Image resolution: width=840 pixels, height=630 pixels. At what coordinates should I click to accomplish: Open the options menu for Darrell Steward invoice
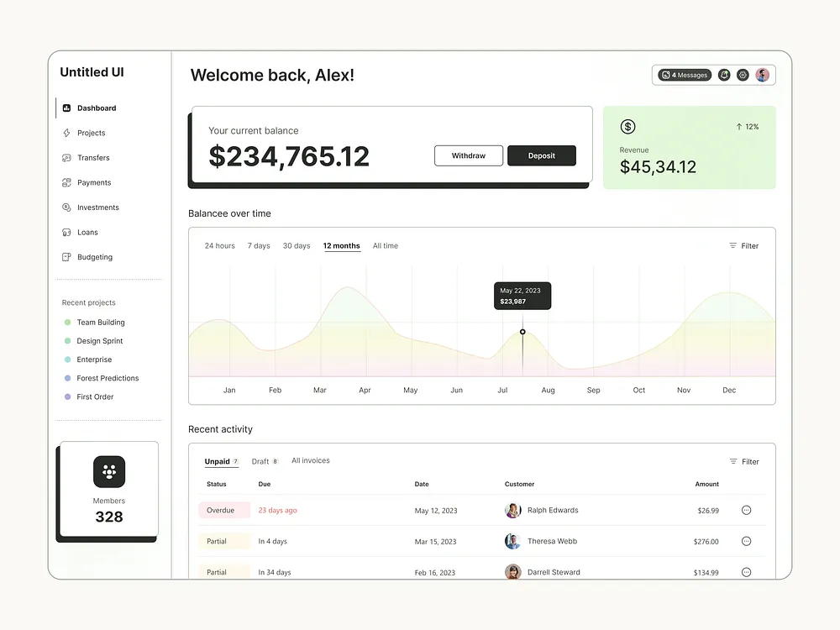[x=746, y=572]
